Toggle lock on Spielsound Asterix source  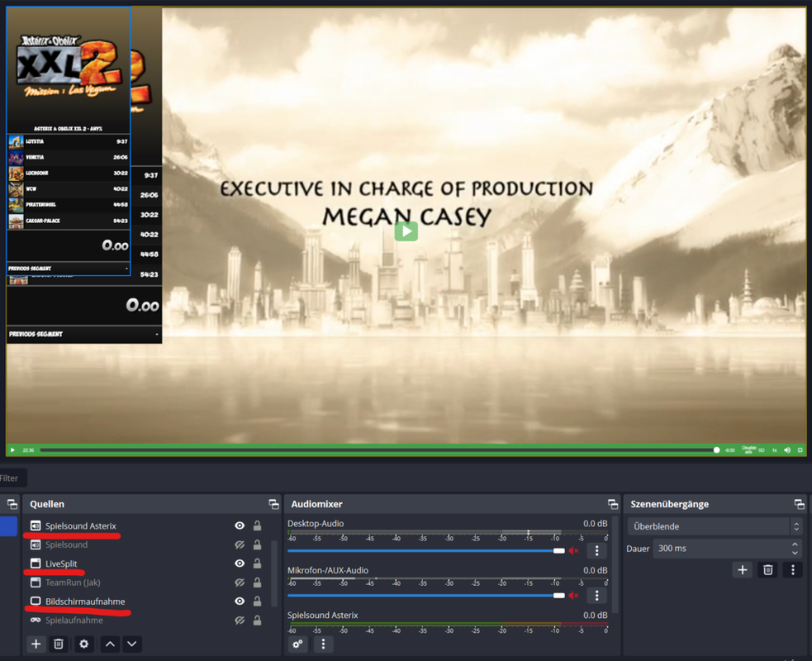tap(257, 525)
